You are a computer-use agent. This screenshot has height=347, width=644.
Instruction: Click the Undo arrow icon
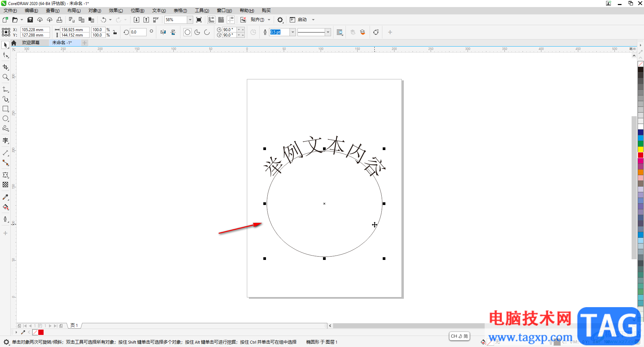point(104,20)
